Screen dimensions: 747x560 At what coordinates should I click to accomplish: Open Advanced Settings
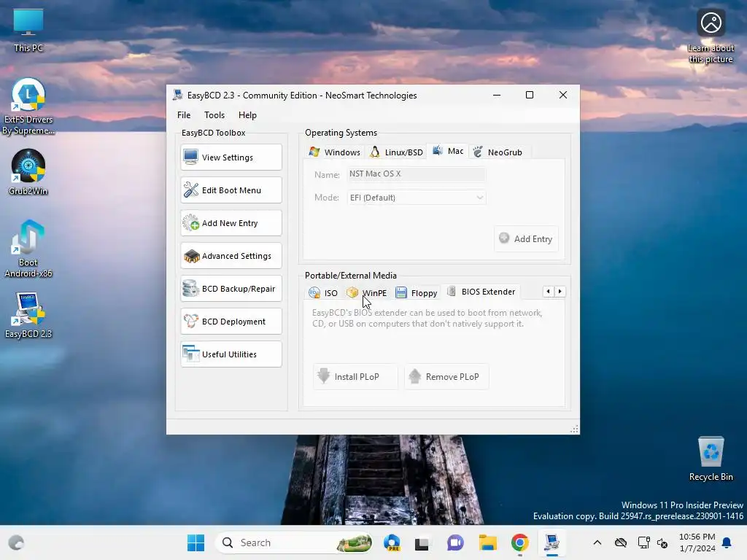[231, 256]
